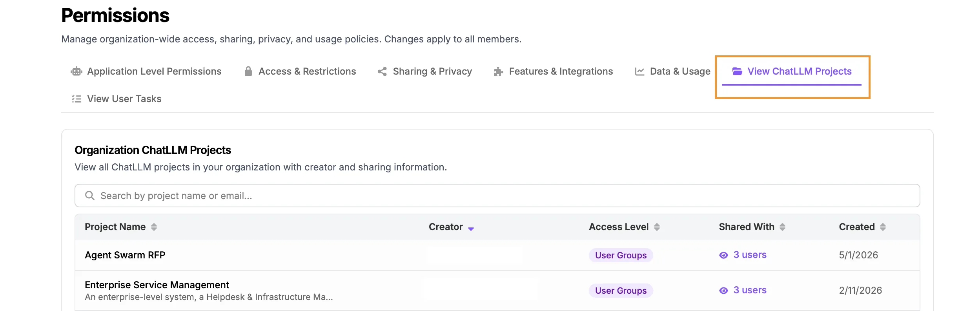Open the 3 users link for Agent Swarm RFP
The width and height of the screenshot is (980, 311).
[750, 255]
